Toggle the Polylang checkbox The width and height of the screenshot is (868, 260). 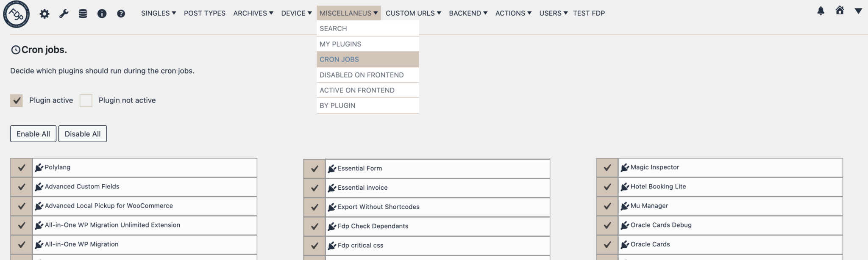pos(21,168)
